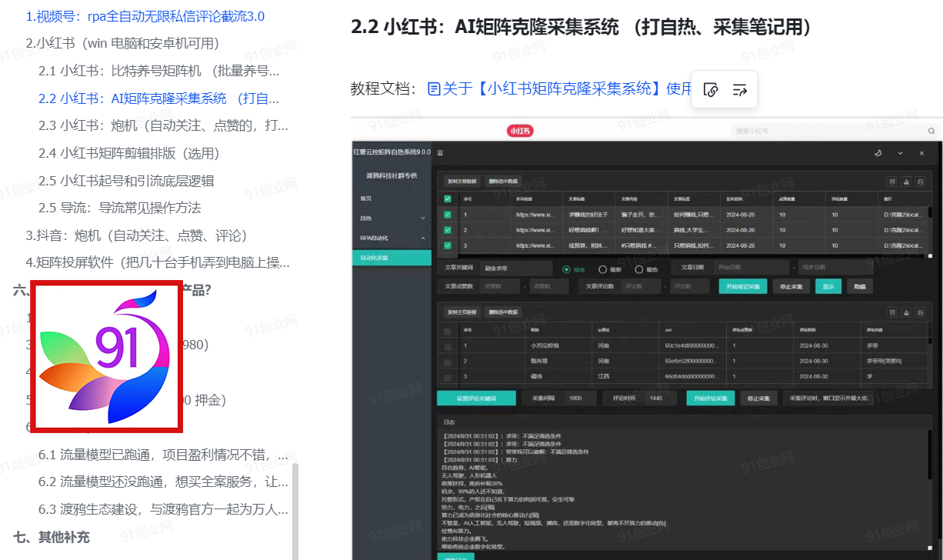
Task: Go to outline item 6.3 渡鸦生态建设
Action: [x=164, y=509]
